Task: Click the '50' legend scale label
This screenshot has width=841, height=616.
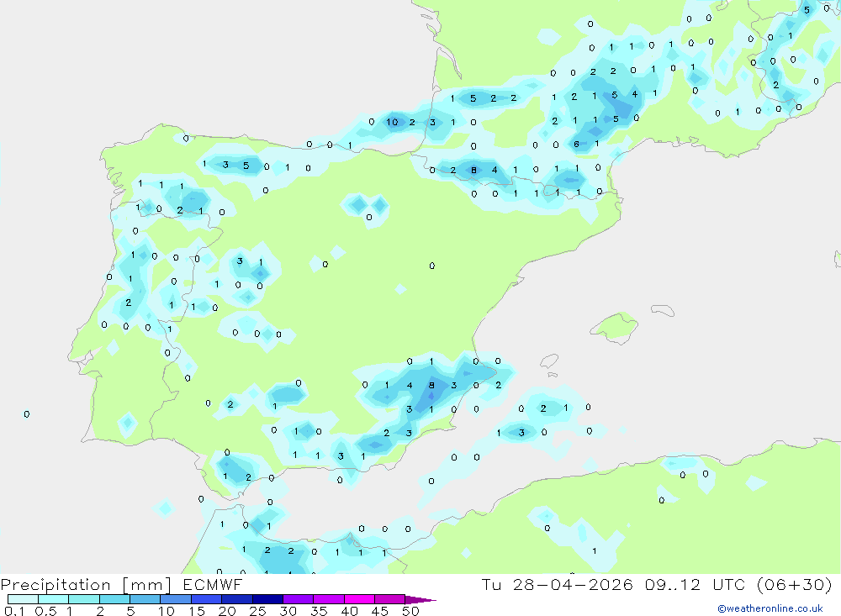Action: 410,611
